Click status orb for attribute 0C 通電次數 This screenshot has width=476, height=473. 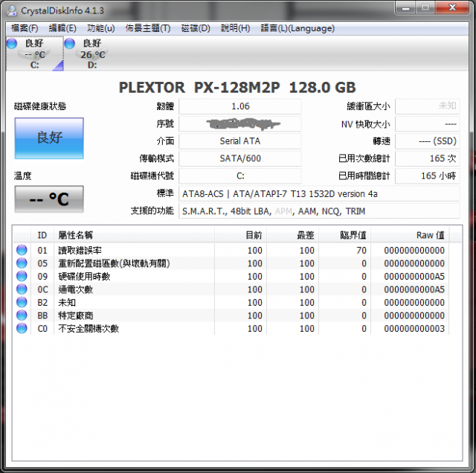point(22,289)
